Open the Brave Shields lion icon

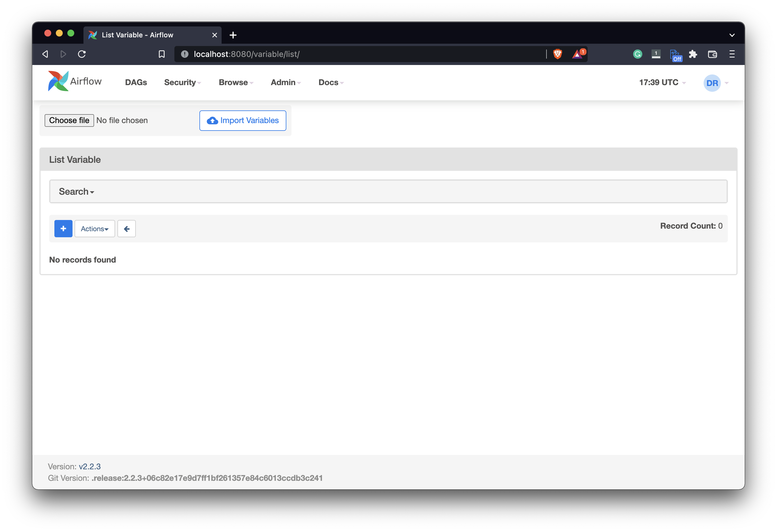(x=557, y=54)
